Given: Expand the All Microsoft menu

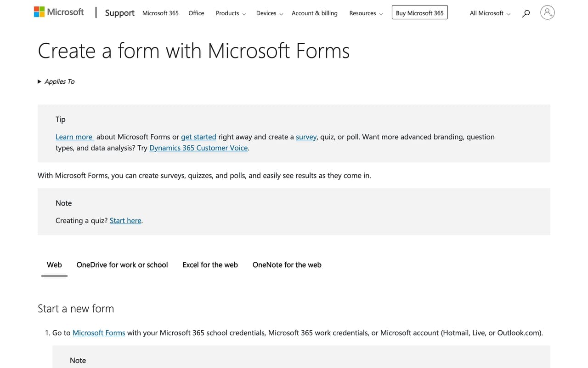Looking at the screenshot, I should coord(490,13).
